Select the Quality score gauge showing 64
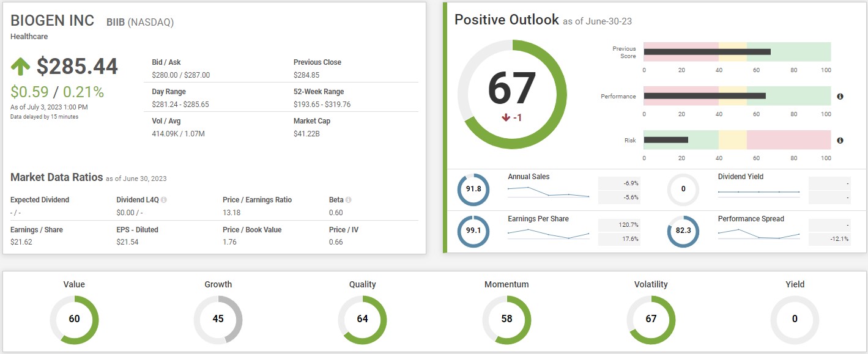The width and height of the screenshot is (868, 354). tap(363, 319)
